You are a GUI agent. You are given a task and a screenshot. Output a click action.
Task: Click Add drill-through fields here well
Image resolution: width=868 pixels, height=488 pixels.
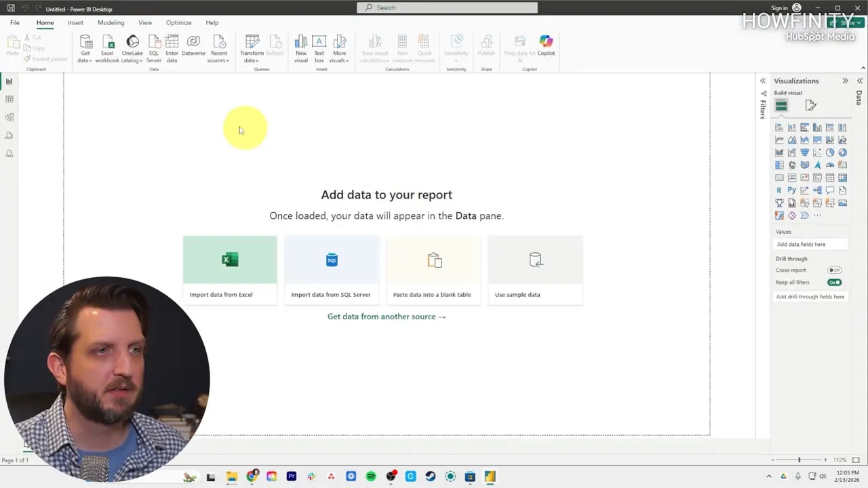(811, 296)
